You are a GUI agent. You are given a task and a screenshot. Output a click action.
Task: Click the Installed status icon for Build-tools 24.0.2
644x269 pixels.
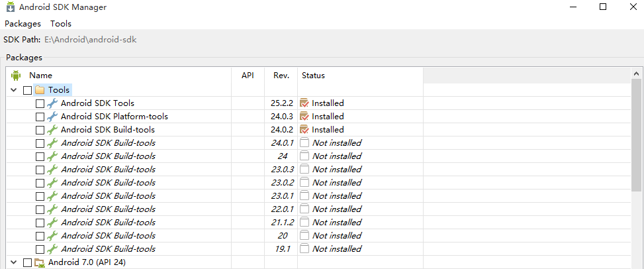click(x=304, y=130)
